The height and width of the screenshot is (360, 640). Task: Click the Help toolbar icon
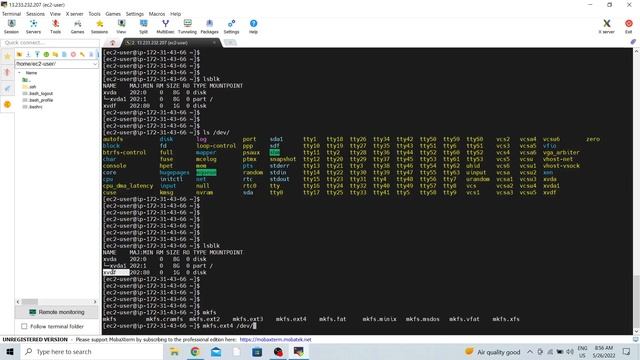[253, 27]
